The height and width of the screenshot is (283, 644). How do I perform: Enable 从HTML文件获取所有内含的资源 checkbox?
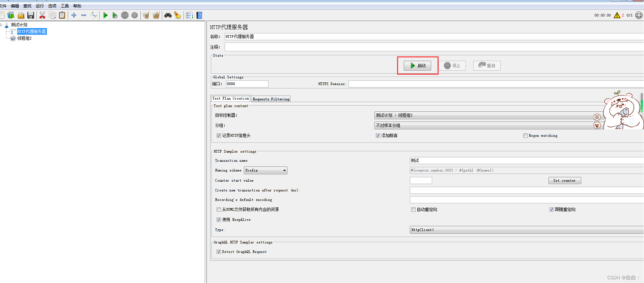coord(219,209)
